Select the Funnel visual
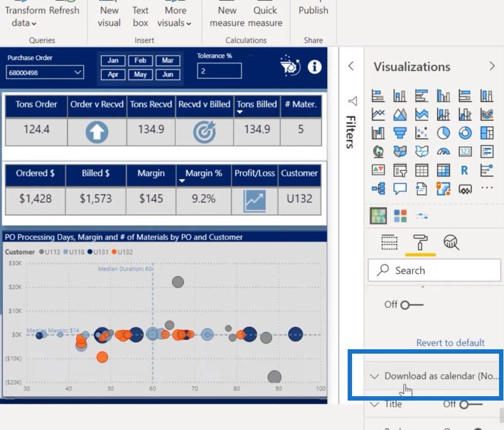Viewport: 504px width, 430px height. click(400, 133)
